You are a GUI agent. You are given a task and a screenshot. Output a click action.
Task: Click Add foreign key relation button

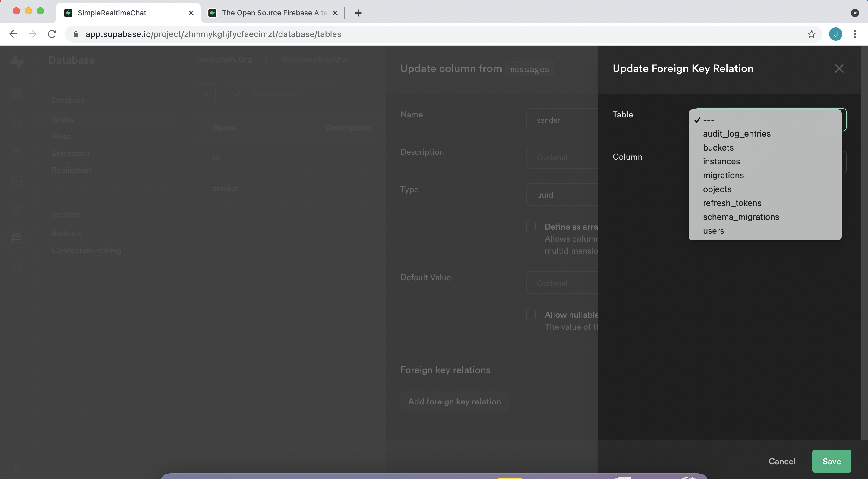[454, 401]
